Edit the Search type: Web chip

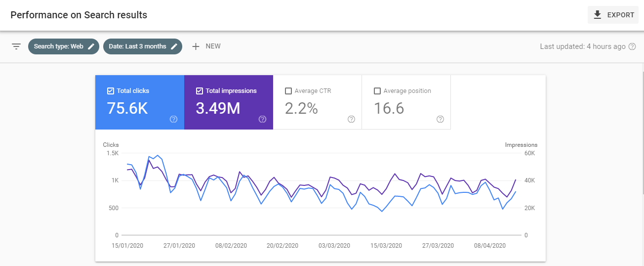click(64, 46)
